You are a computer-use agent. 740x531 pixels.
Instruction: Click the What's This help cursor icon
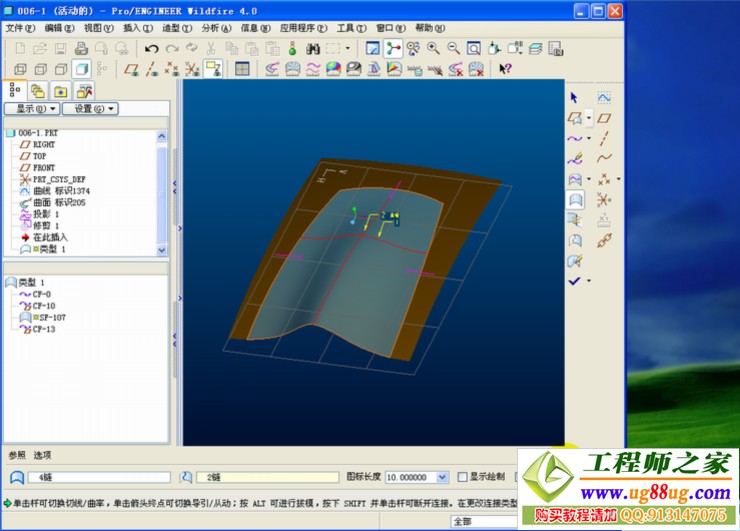pyautogui.click(x=505, y=69)
